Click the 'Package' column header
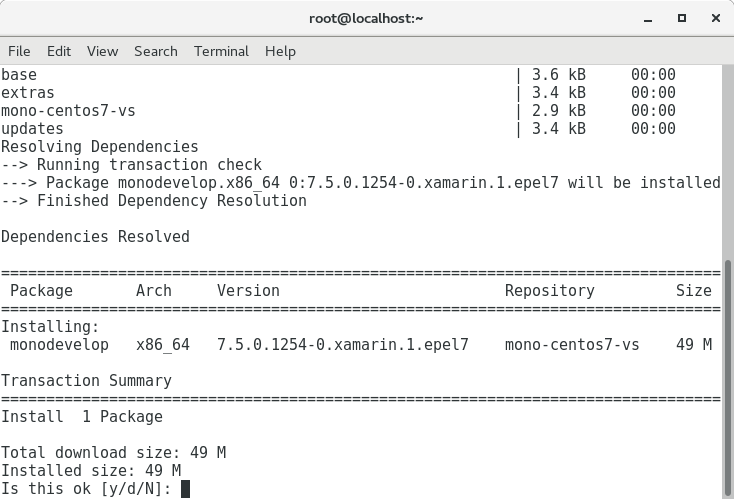 click(41, 291)
